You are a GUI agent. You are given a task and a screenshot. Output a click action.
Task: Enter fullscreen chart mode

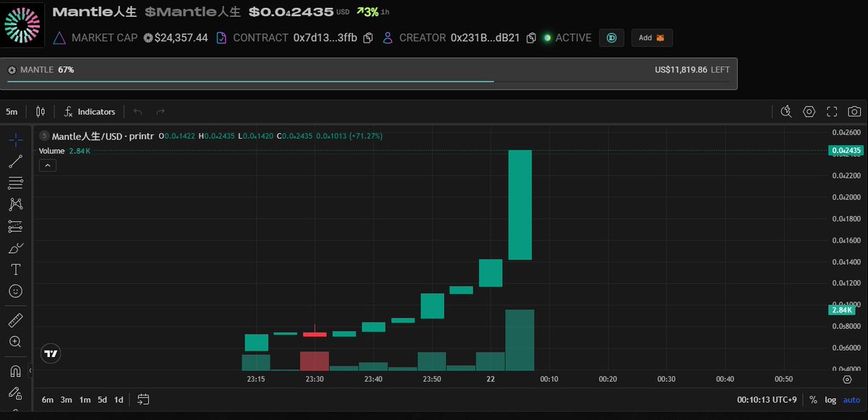pos(832,111)
